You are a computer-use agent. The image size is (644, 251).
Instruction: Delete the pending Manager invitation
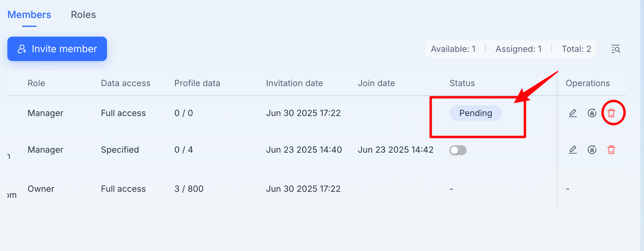click(611, 113)
